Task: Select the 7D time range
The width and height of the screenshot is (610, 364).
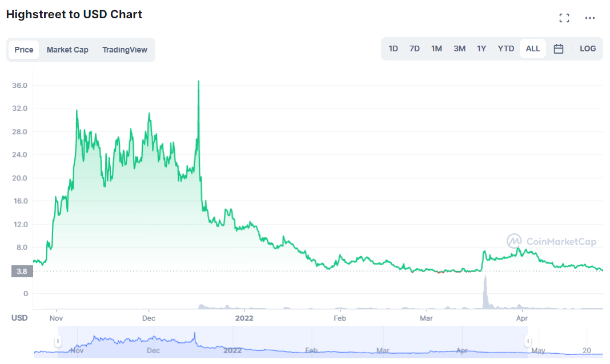Action: tap(414, 48)
